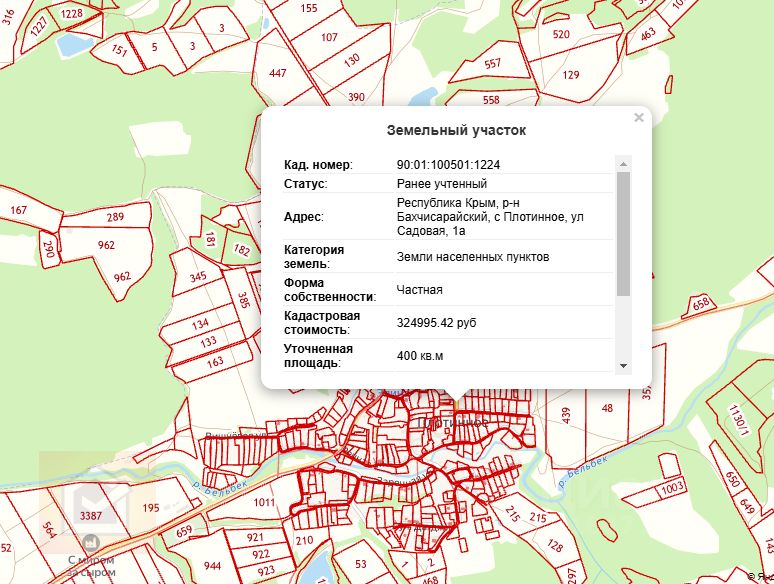Image resolution: width=774 pixels, height=584 pixels.
Task: Click ownership value Частная
Action: (x=420, y=290)
